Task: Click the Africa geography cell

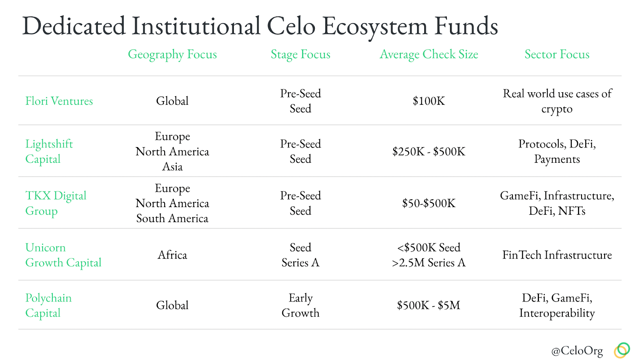Action: tap(172, 255)
